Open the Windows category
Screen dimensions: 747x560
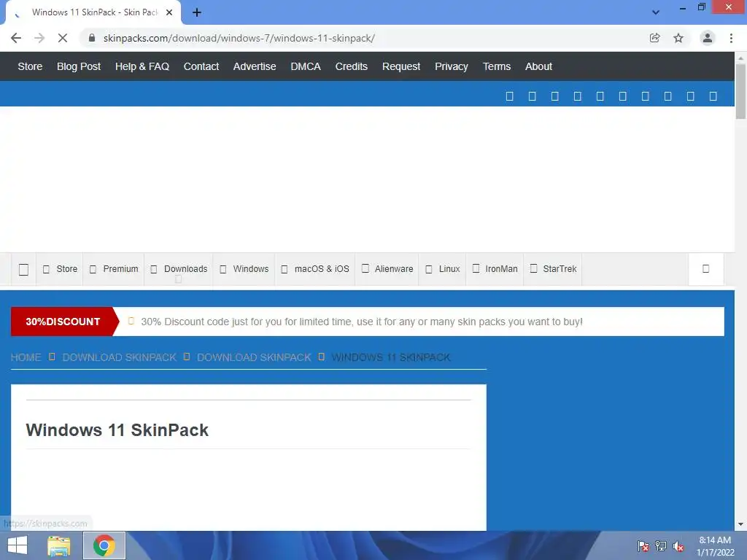[x=244, y=269]
